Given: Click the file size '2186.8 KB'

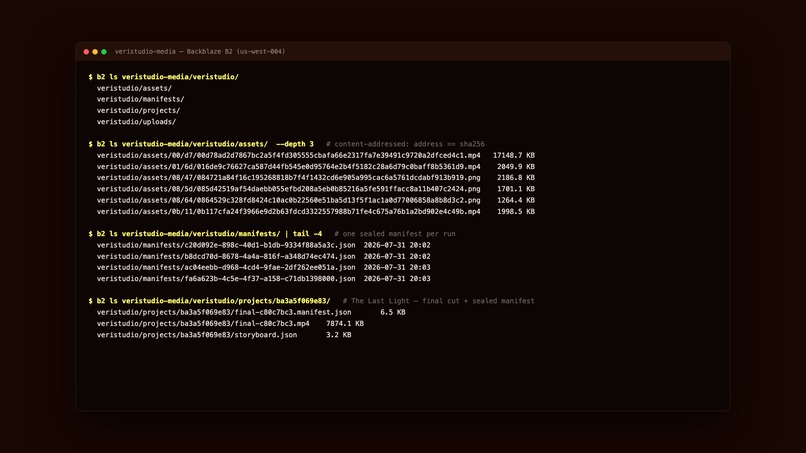Looking at the screenshot, I should (x=516, y=177).
